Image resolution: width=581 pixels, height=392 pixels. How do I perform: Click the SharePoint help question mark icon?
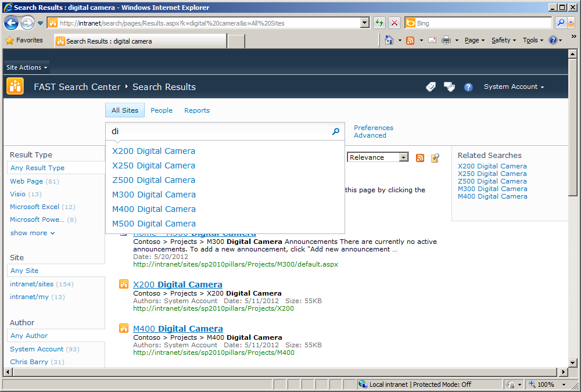(468, 87)
